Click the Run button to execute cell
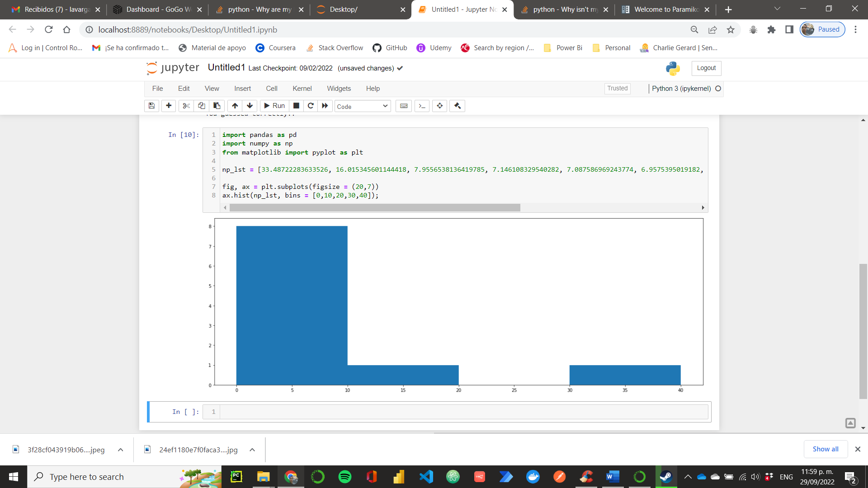Screen dimensions: 868x488 (274, 106)
